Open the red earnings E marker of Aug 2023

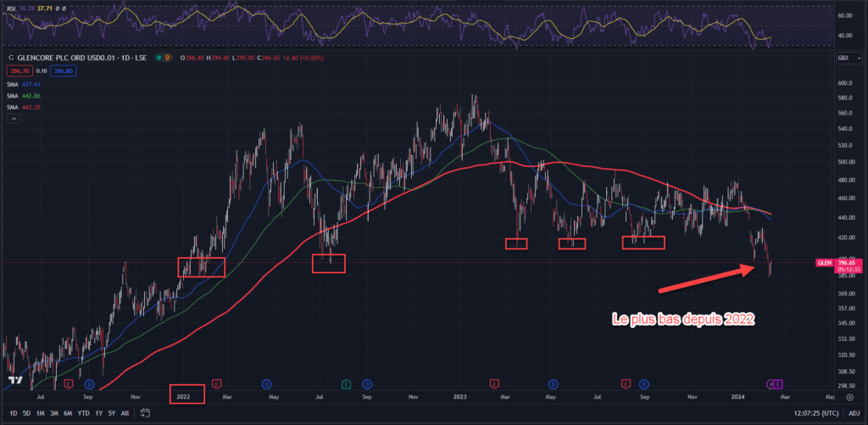coord(626,383)
